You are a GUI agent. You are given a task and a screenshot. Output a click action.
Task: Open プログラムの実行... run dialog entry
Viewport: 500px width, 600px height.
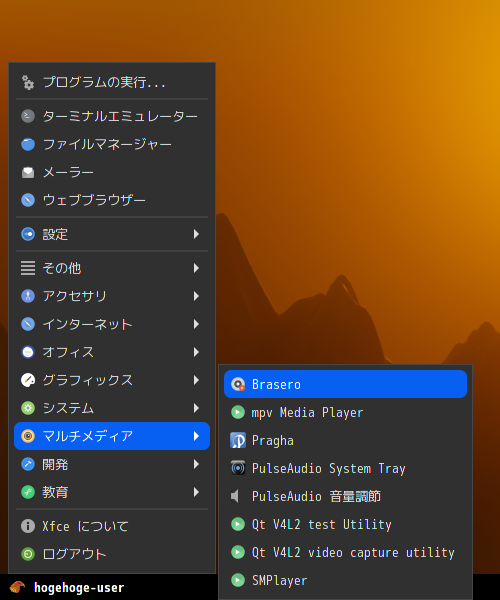point(112,82)
